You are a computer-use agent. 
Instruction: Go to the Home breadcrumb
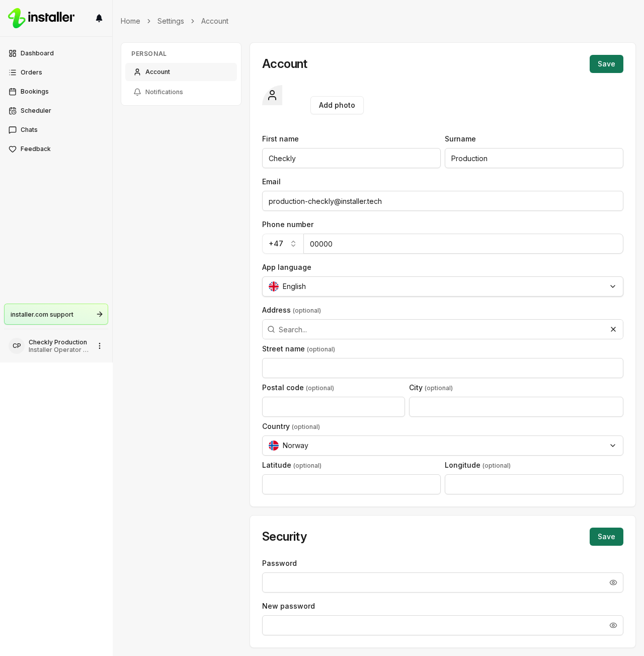pyautogui.click(x=130, y=21)
